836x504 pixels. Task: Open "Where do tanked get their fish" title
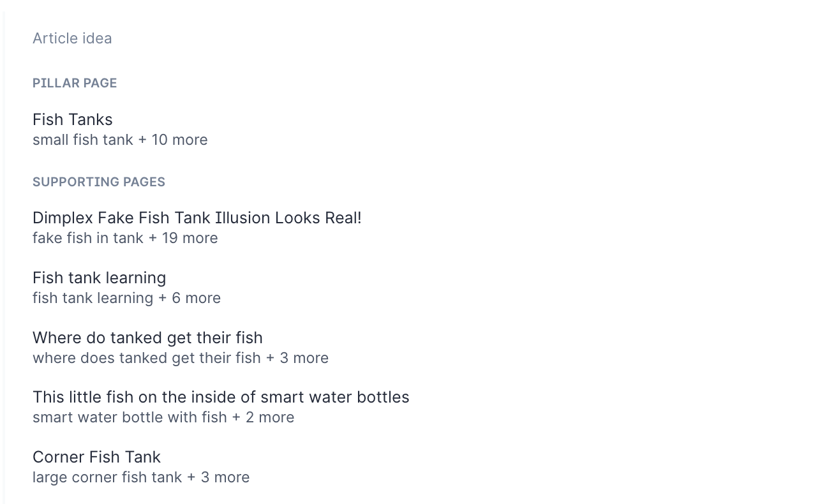147,337
